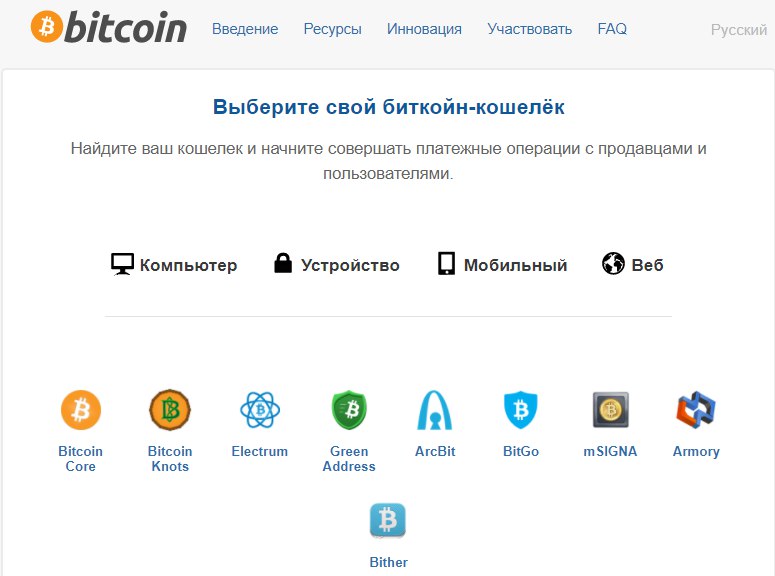This screenshot has width=775, height=576.
Task: Open the Участвовать menu
Action: coord(530,29)
